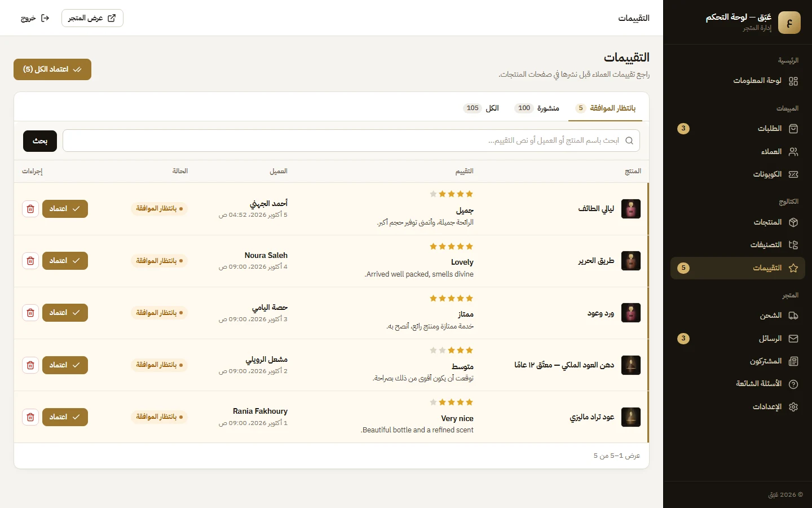Click the عود تراد ماليزي product thumbnail
This screenshot has width=812, height=508.
631,417
